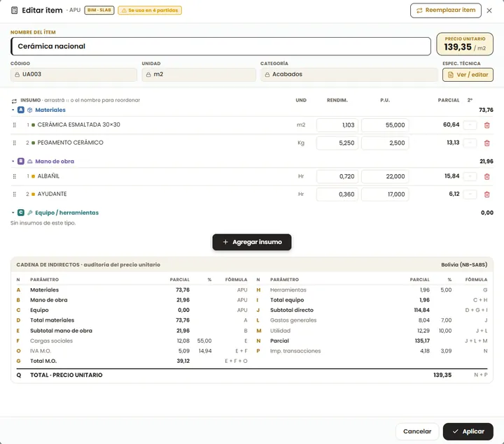The image size is (504, 444).
Task: Click the reorder arrows icon beside INSUMO
Action: tap(14, 101)
